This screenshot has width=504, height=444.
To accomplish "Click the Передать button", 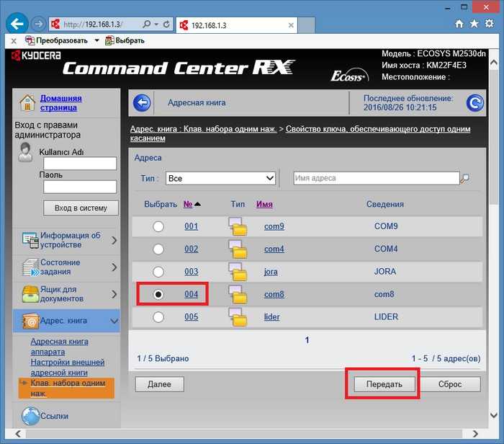I will tap(384, 384).
